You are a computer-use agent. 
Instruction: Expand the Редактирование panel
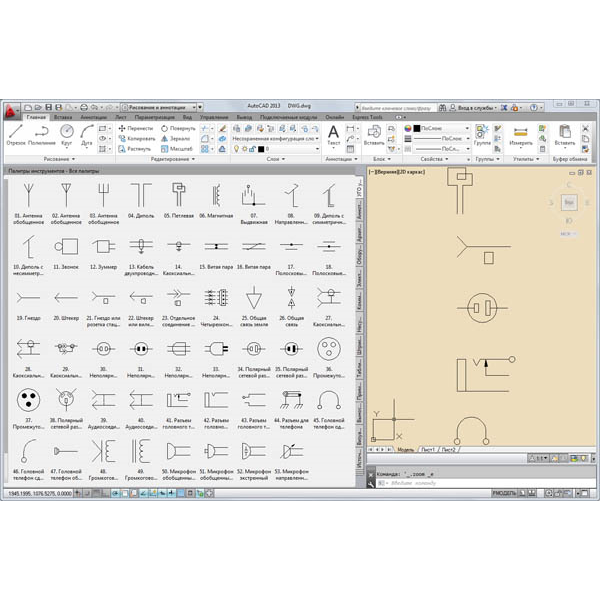coord(173,159)
